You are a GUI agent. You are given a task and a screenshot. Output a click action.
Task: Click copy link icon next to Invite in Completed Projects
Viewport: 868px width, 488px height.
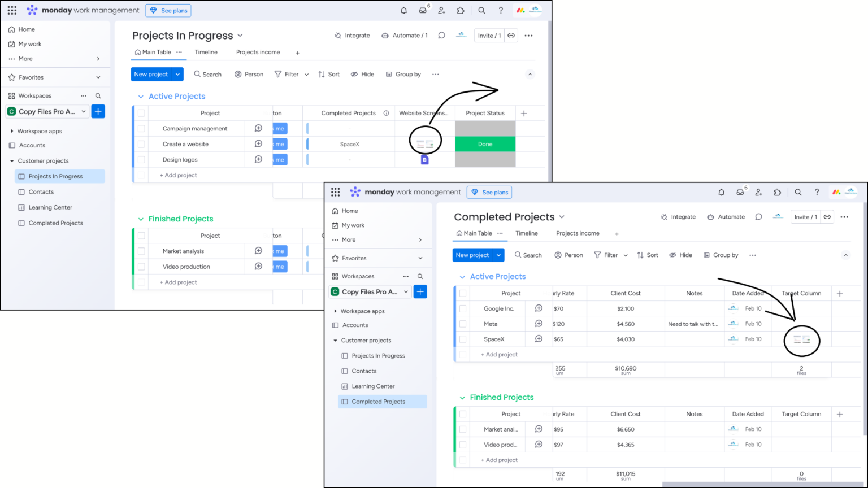click(827, 217)
